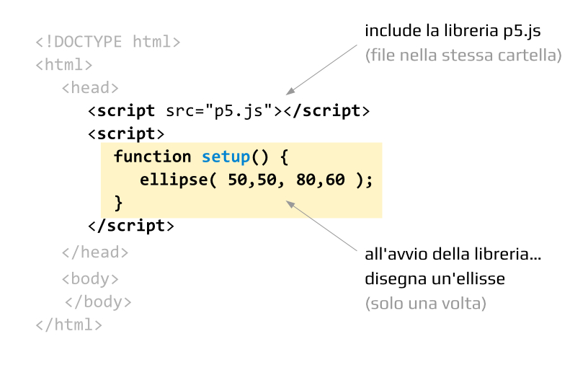Click the closing '</head>' tag
The height and width of the screenshot is (365, 588).
pos(95,252)
